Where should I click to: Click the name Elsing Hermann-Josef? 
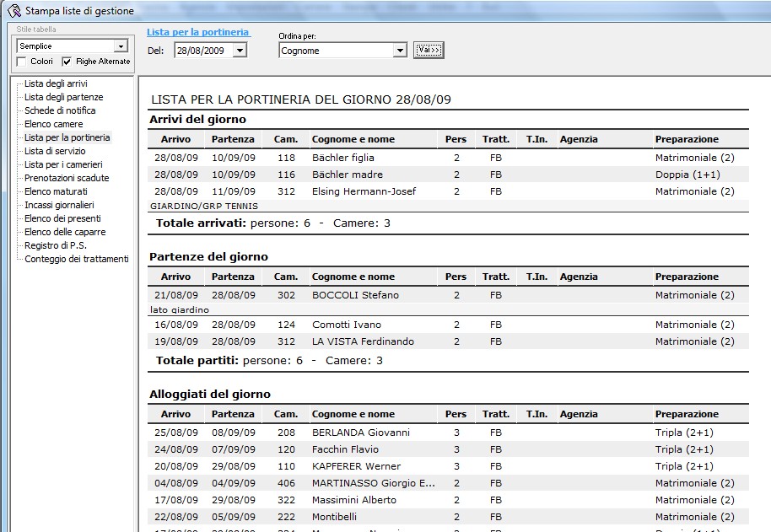pos(364,191)
